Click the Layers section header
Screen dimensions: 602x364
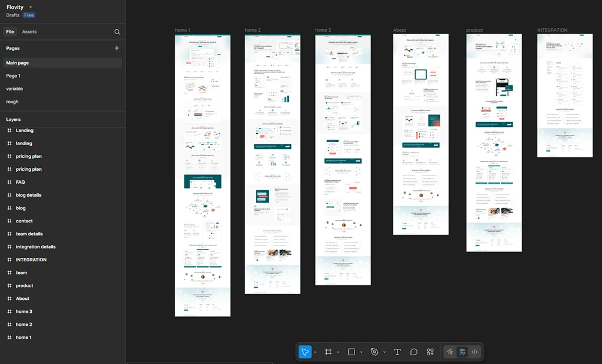click(x=14, y=120)
